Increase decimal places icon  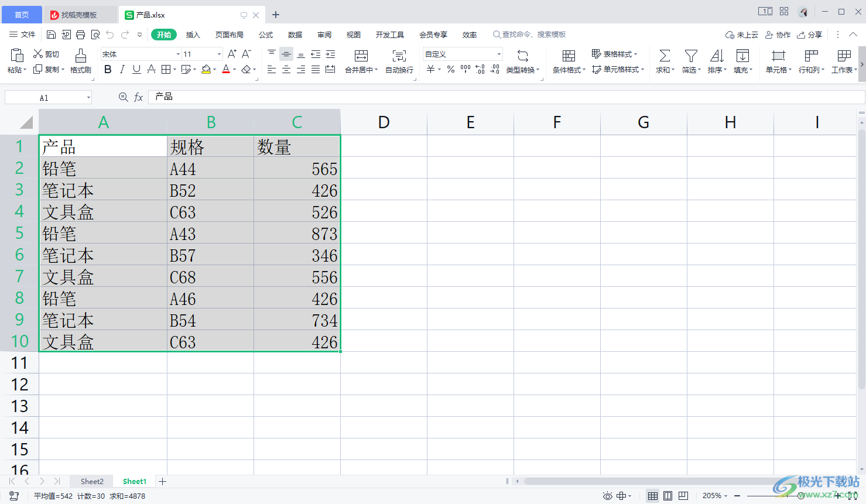click(480, 69)
